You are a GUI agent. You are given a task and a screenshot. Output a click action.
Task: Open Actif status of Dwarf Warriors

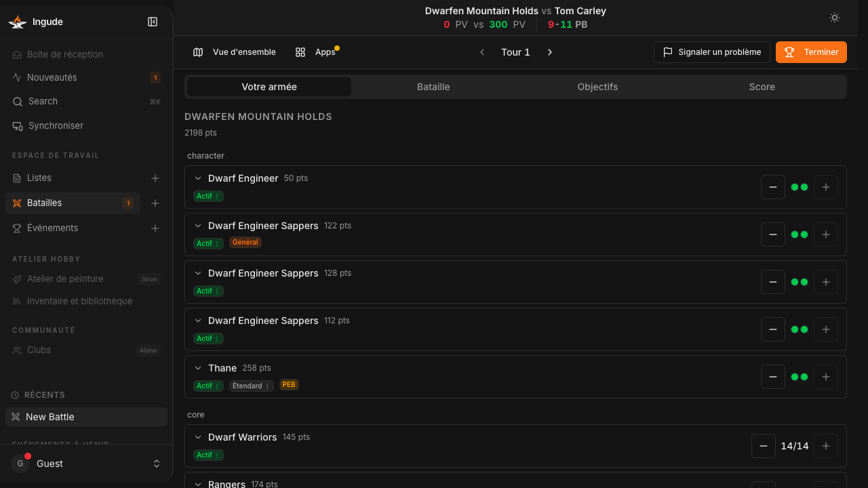coord(208,455)
